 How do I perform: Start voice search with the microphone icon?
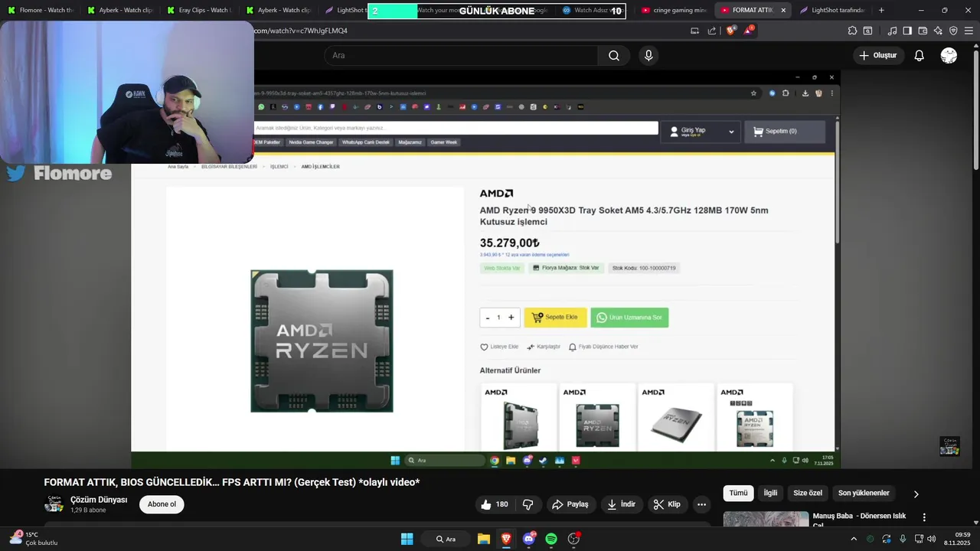click(x=648, y=55)
